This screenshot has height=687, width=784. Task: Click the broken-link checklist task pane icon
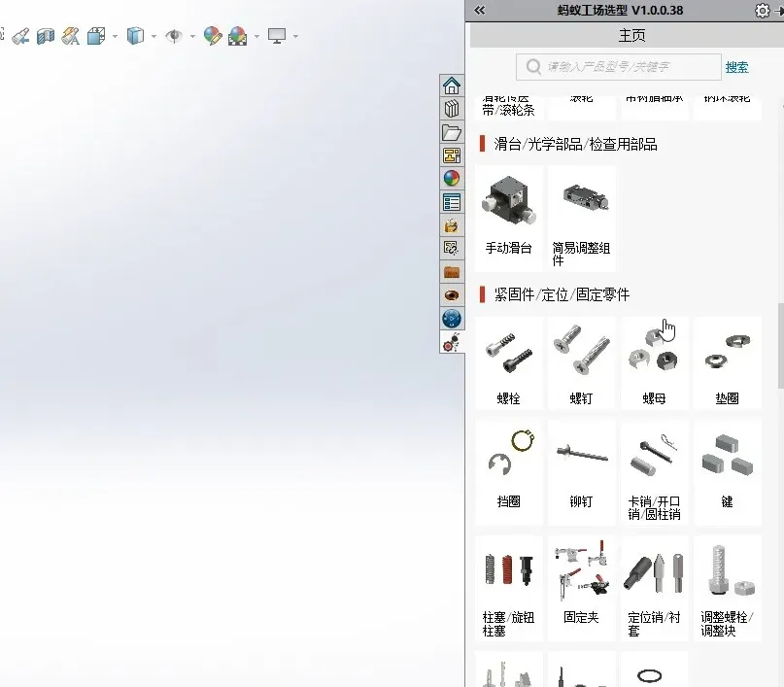pos(452,249)
